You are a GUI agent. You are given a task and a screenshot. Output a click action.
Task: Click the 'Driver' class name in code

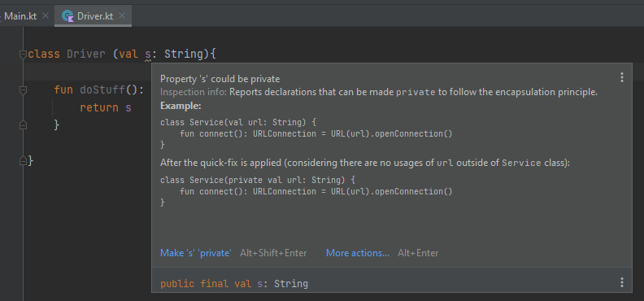[86, 55]
